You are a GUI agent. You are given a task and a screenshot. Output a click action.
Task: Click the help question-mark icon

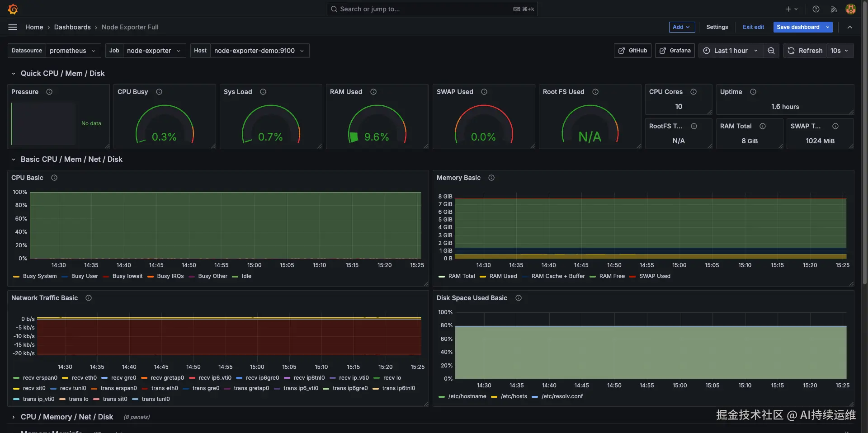click(815, 9)
